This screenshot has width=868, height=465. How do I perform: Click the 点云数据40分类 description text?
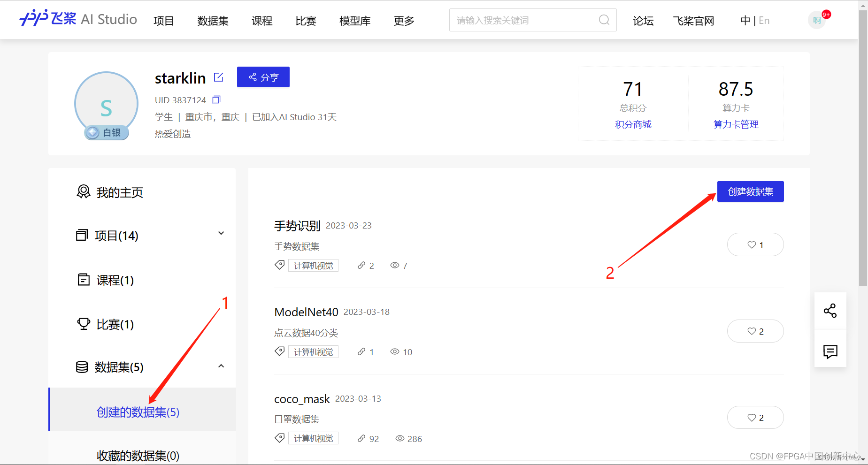(306, 333)
